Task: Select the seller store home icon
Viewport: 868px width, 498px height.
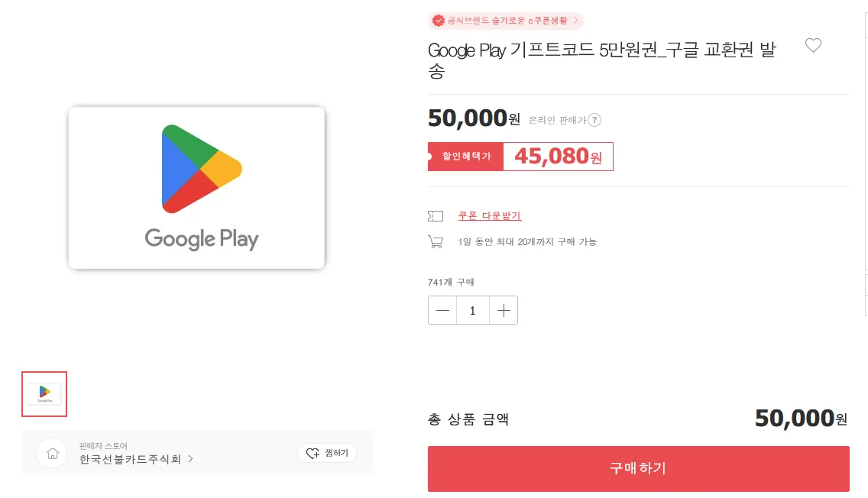Action: pyautogui.click(x=52, y=452)
